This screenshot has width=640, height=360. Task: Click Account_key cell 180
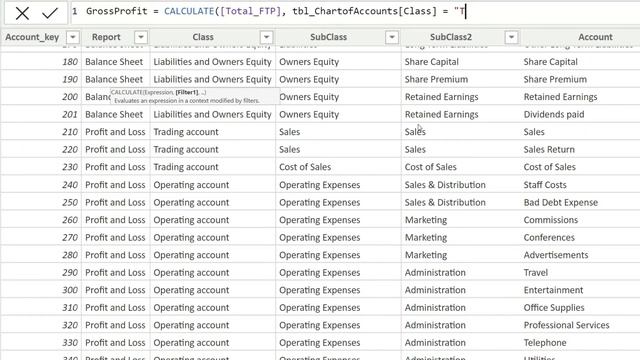(x=70, y=62)
